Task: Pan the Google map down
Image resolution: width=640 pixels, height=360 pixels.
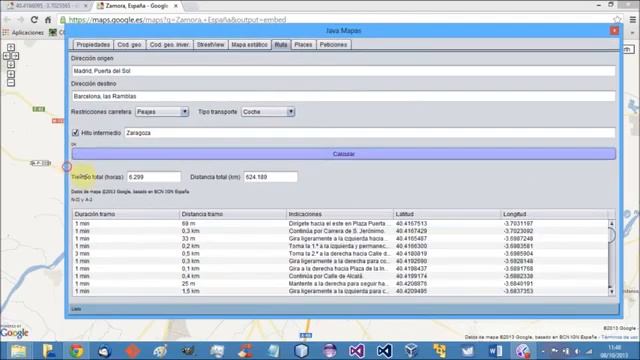Action: coord(11,64)
